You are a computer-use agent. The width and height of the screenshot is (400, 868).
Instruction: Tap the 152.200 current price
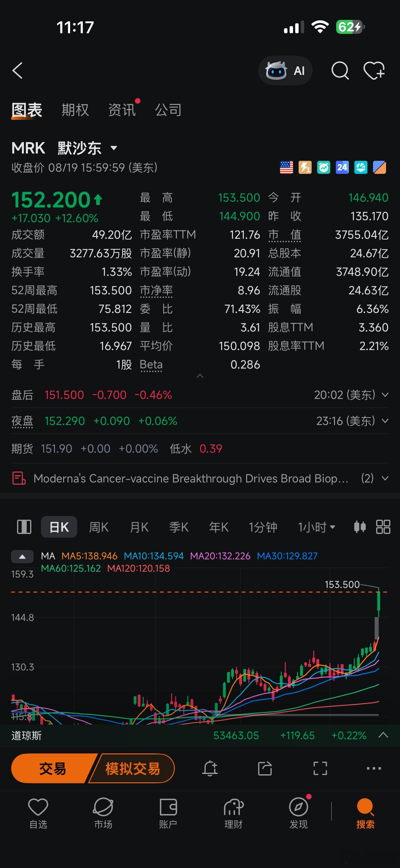tap(51, 200)
